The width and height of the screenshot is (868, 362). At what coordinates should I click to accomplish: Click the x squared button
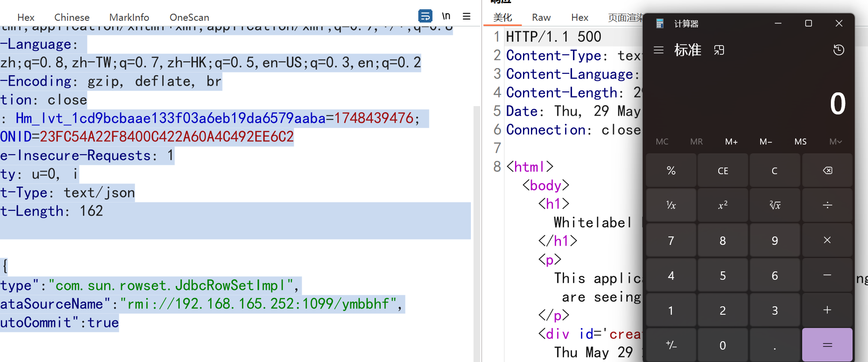pyautogui.click(x=723, y=205)
